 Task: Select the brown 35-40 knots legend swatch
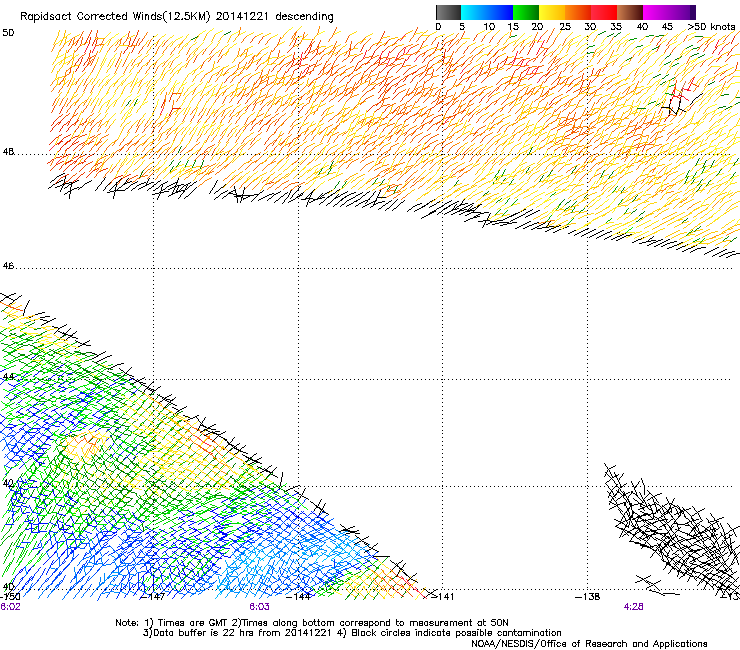(630, 12)
